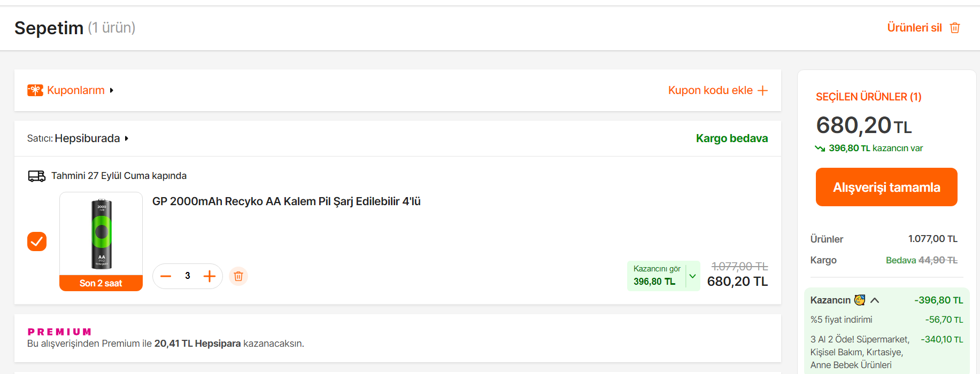Click the Kazancın emoji face icon

click(860, 300)
